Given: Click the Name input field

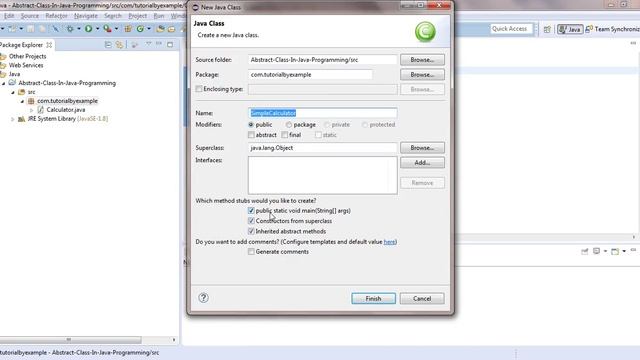Looking at the screenshot, I should (322, 113).
